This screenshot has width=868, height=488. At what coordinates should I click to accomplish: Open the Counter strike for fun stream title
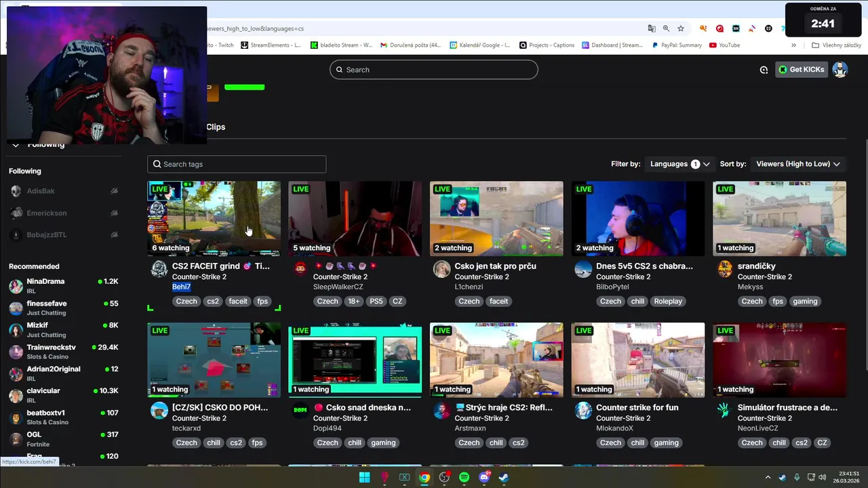637,408
